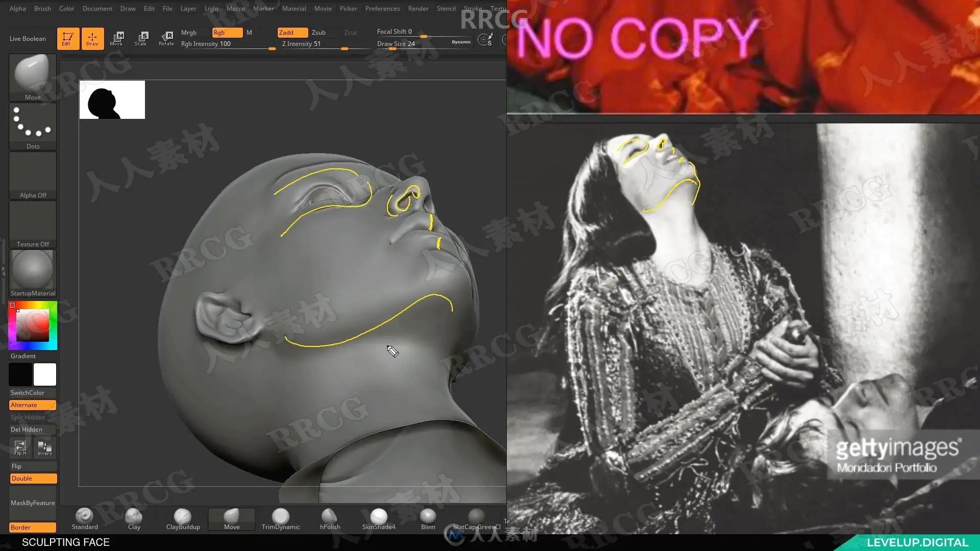Image resolution: width=980 pixels, height=551 pixels.
Task: Click the Flip H icon
Action: 20,448
